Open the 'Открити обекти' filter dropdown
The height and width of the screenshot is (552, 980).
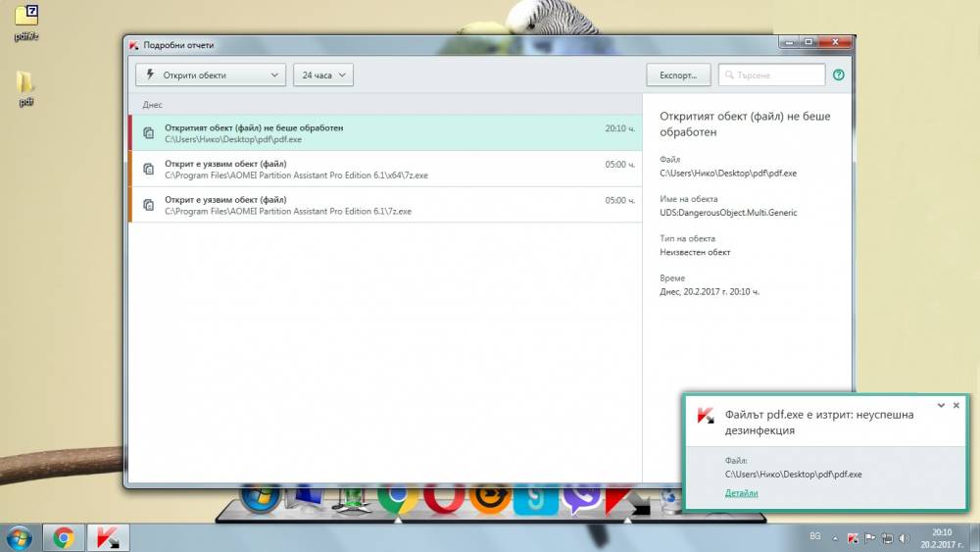click(211, 75)
